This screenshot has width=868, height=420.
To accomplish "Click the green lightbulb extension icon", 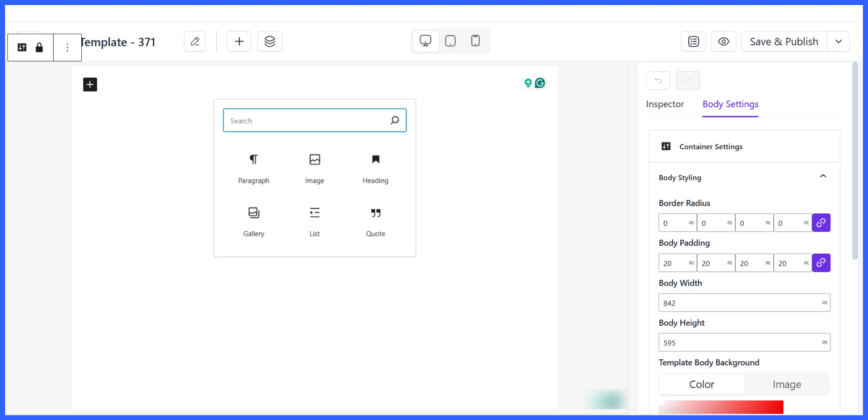I will 528,83.
